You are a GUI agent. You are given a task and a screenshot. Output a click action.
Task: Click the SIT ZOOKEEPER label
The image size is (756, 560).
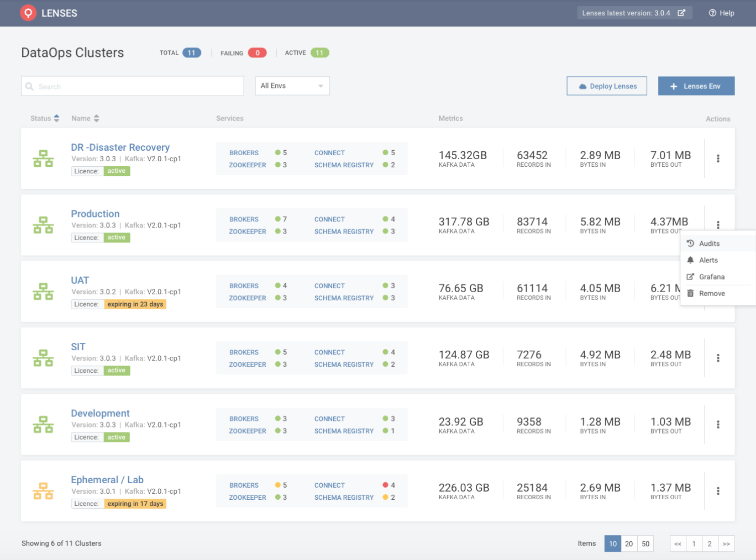(248, 364)
